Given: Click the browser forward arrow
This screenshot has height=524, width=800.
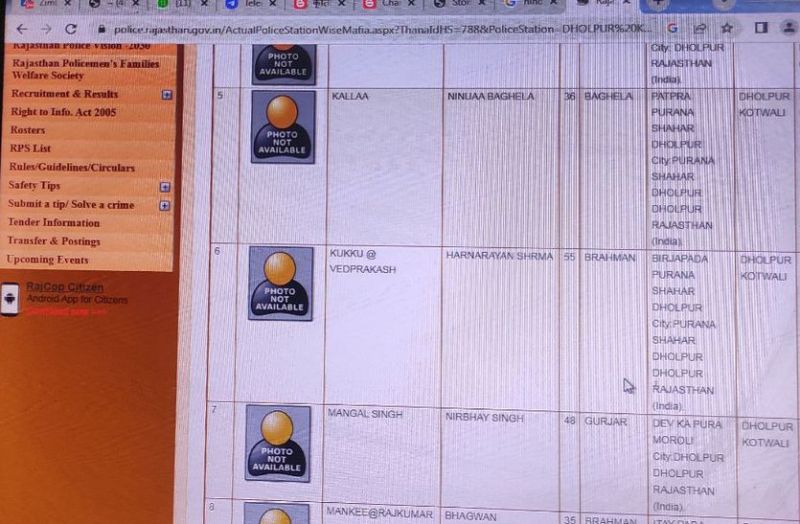Looking at the screenshot, I should [45, 29].
